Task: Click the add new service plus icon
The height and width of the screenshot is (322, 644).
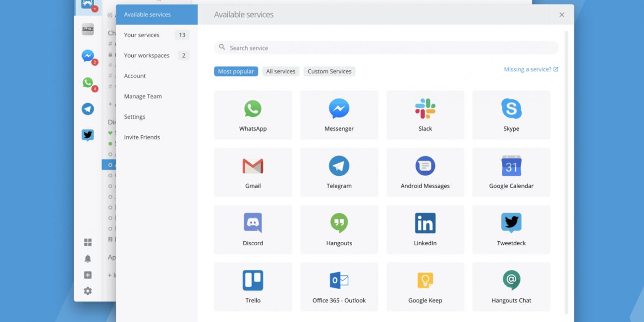Action: click(88, 275)
